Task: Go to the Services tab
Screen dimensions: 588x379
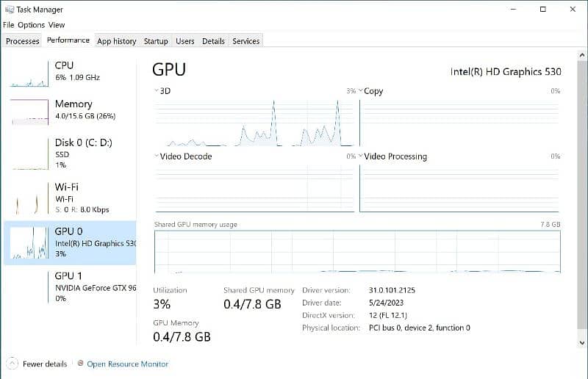Action: coord(245,41)
